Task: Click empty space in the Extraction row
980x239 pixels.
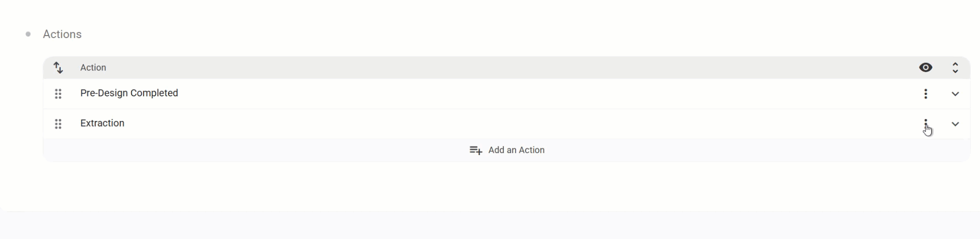Action: pyautogui.click(x=514, y=124)
